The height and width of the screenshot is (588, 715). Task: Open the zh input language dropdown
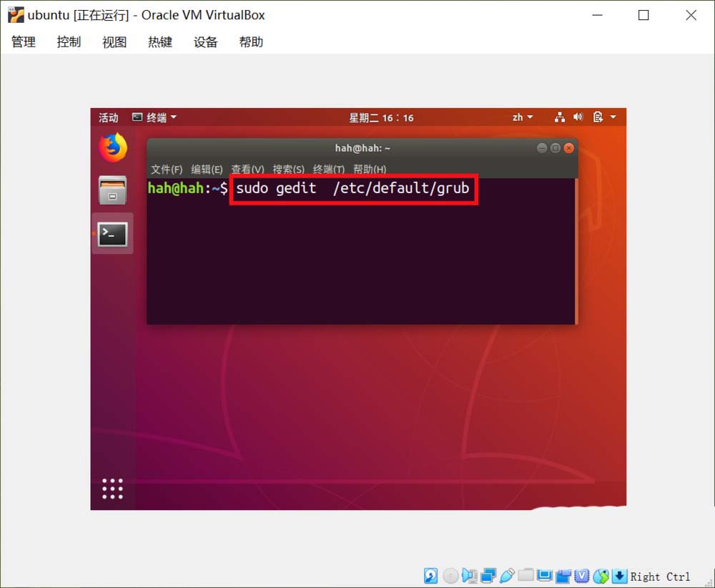point(523,117)
